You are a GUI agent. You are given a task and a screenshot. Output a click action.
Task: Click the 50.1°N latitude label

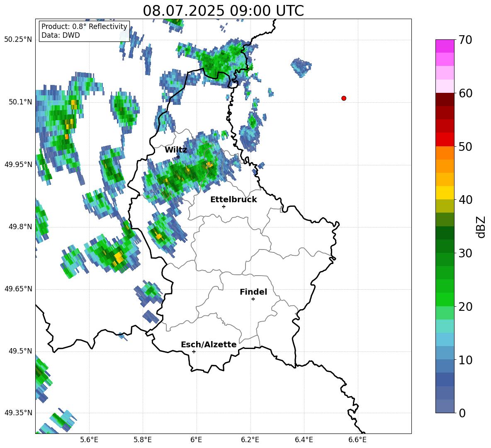20,102
